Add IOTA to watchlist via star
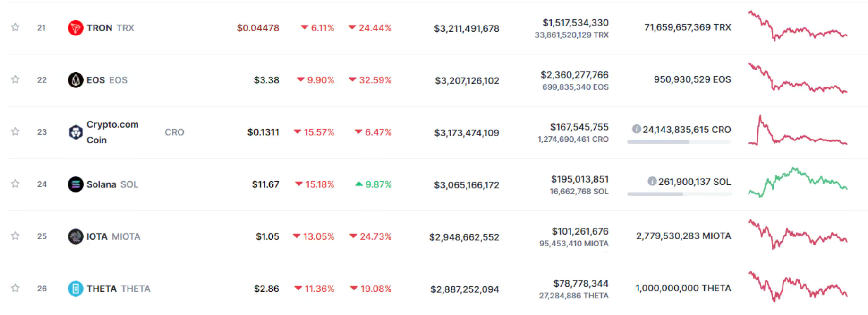868x315 pixels. point(15,236)
